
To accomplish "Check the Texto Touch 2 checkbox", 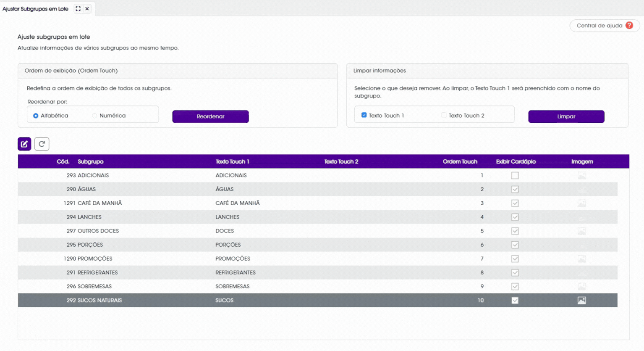I will [444, 115].
